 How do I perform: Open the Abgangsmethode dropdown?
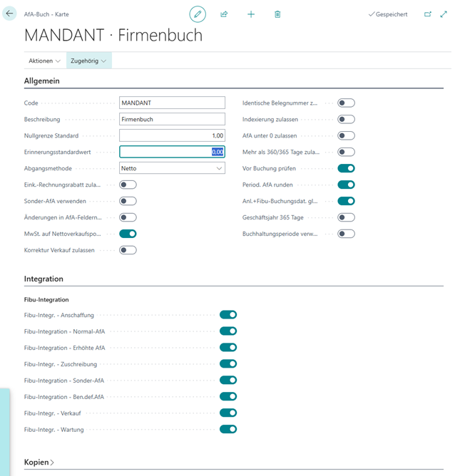[172, 168]
